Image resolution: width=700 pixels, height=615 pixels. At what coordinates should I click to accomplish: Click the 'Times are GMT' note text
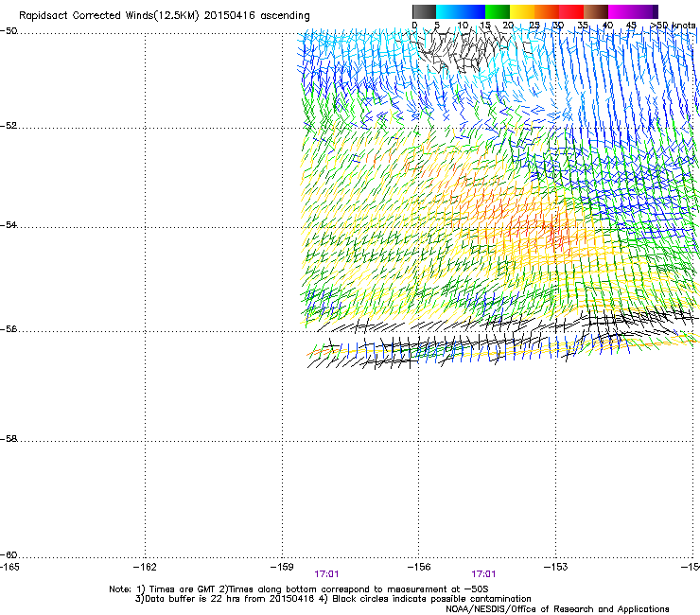click(x=183, y=589)
